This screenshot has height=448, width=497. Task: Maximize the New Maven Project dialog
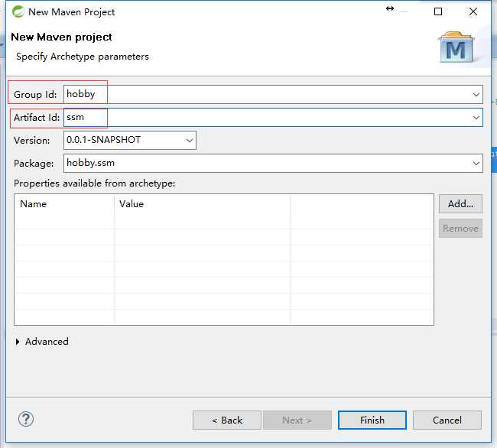[438, 11]
